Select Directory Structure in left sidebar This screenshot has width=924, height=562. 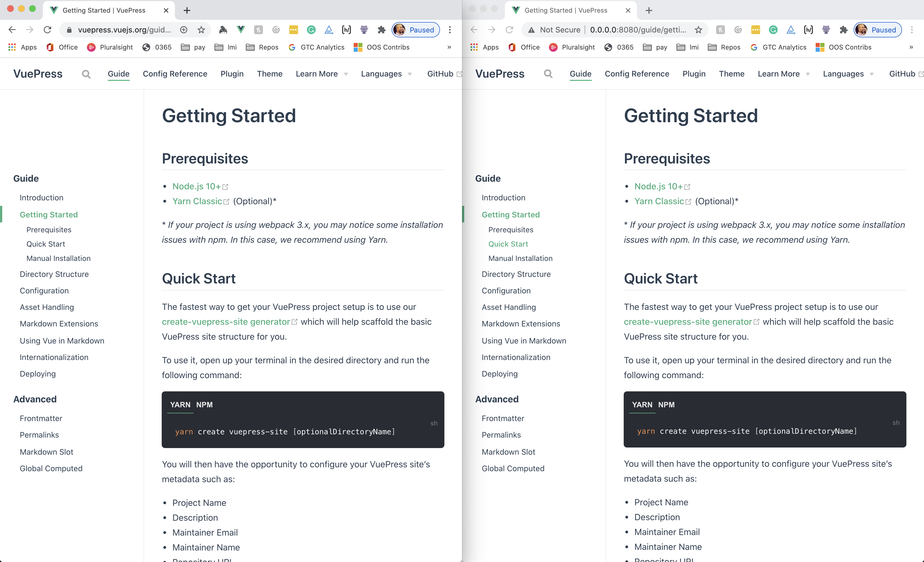pos(54,274)
